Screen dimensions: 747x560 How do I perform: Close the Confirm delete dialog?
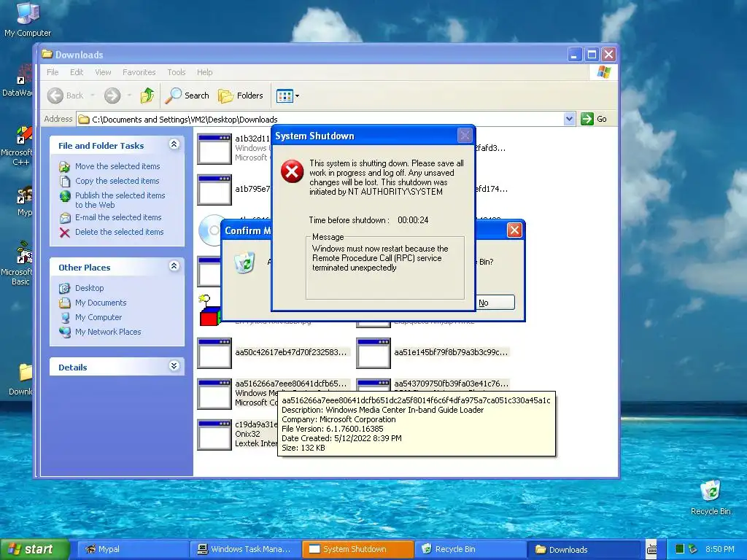pos(514,230)
